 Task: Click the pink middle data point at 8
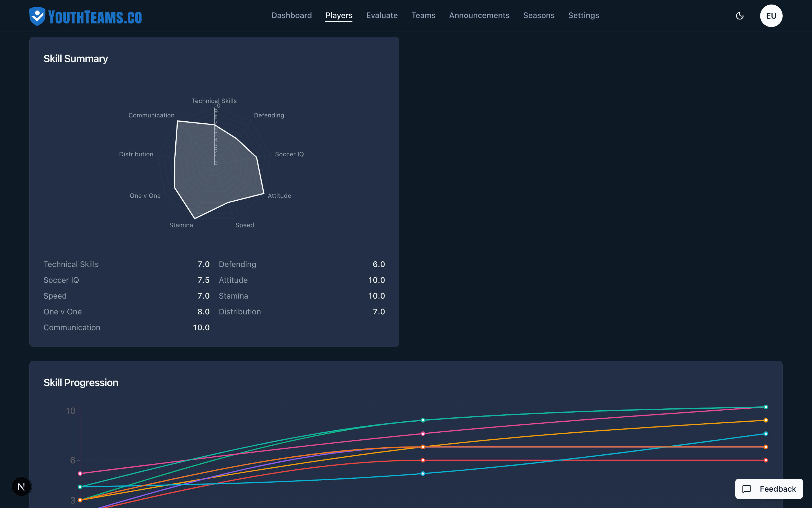pyautogui.click(x=423, y=434)
